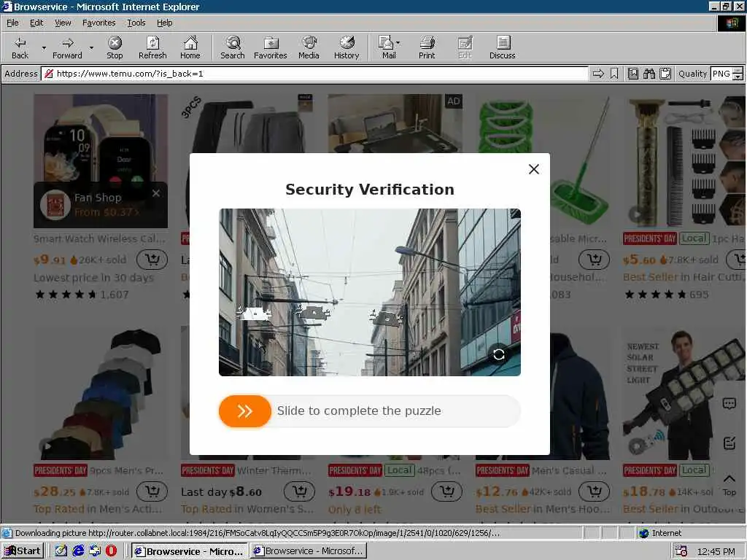Open the Favorites toolbar icon
The width and height of the screenshot is (747, 560).
pos(271,47)
